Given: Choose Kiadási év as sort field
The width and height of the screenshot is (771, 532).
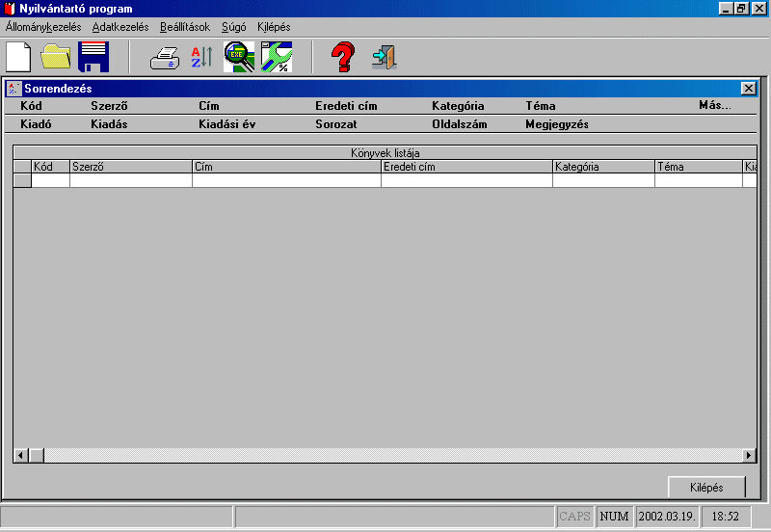Looking at the screenshot, I should 227,124.
